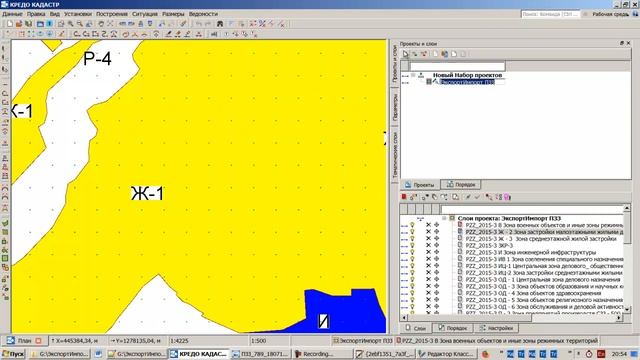This screenshot has width=640, height=360.
Task: Click layers list horizontal scrollbar right arrow
Action: (619, 317)
